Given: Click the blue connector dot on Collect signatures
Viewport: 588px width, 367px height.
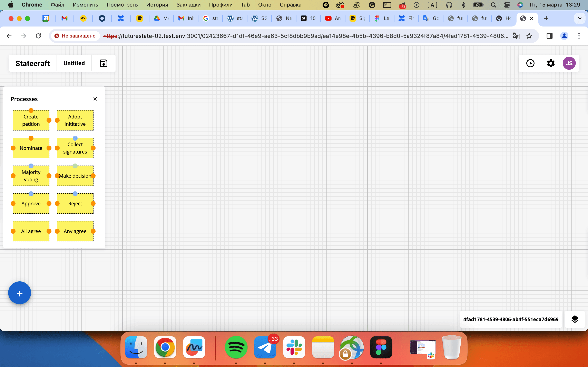Looking at the screenshot, I should [75, 138].
